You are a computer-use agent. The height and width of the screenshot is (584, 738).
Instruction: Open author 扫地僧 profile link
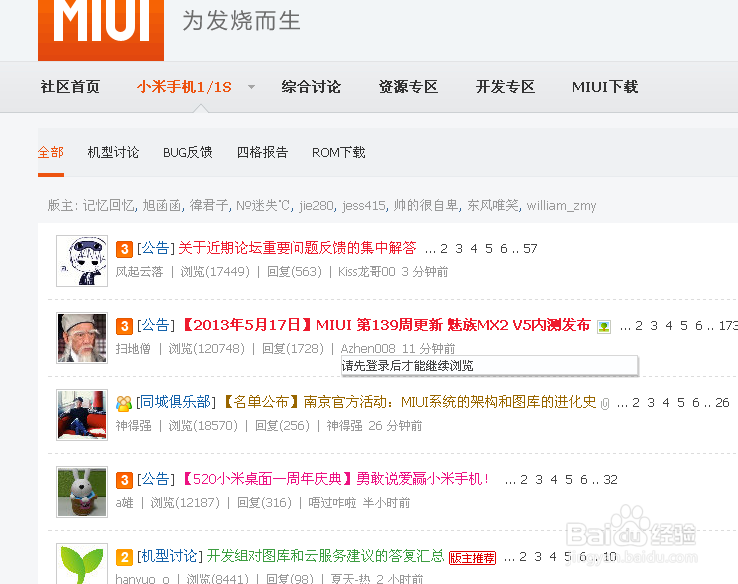133,349
